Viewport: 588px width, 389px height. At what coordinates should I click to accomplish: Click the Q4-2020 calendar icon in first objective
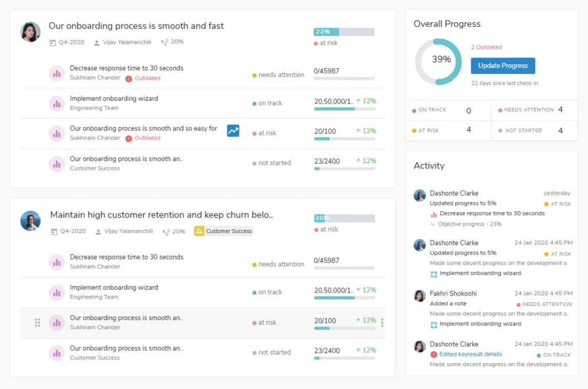[53, 42]
